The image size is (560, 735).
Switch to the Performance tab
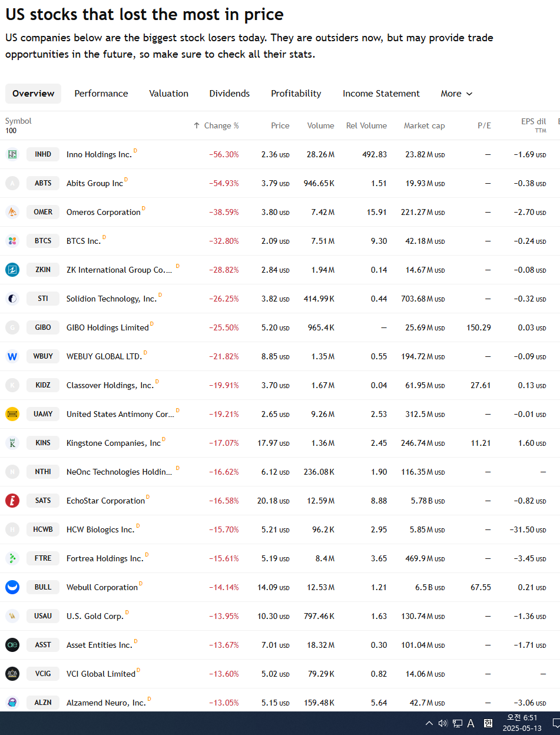click(101, 94)
